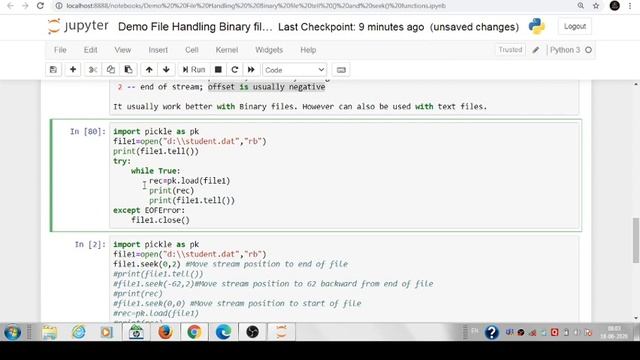Open OBS Studio from taskbar
The image size is (640, 360).
252,332
